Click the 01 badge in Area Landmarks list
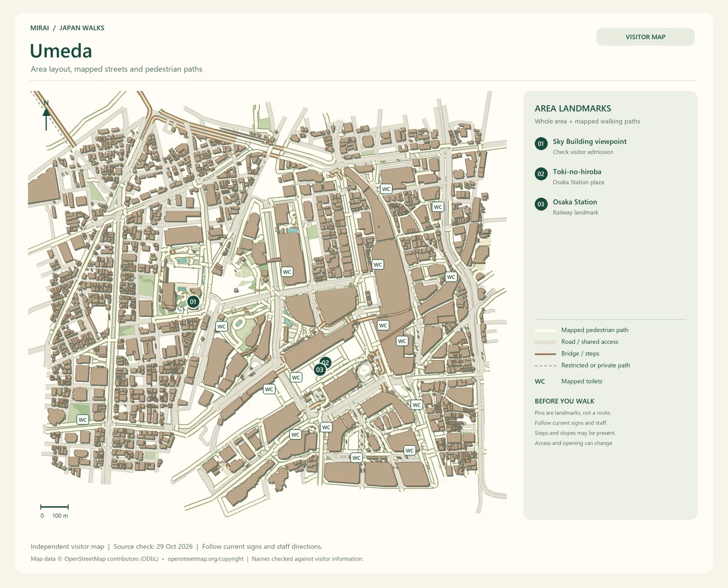 pyautogui.click(x=541, y=144)
